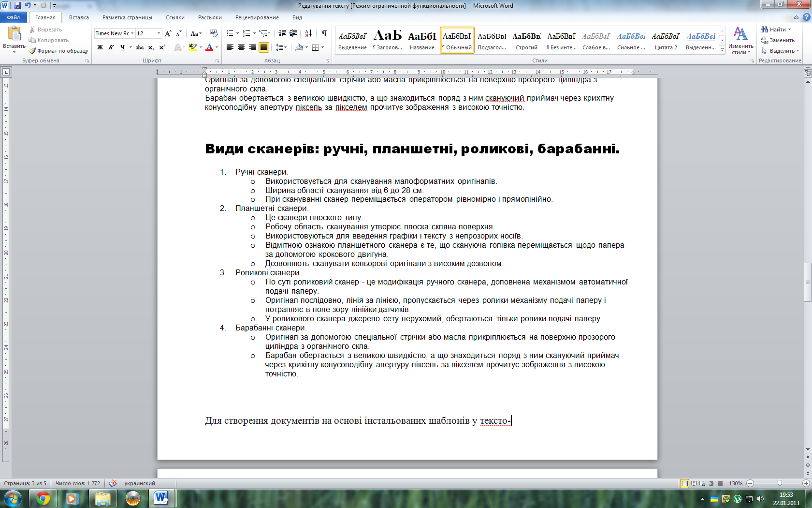Switch to Рецензирование tab
This screenshot has height=508, width=812.
257,17
